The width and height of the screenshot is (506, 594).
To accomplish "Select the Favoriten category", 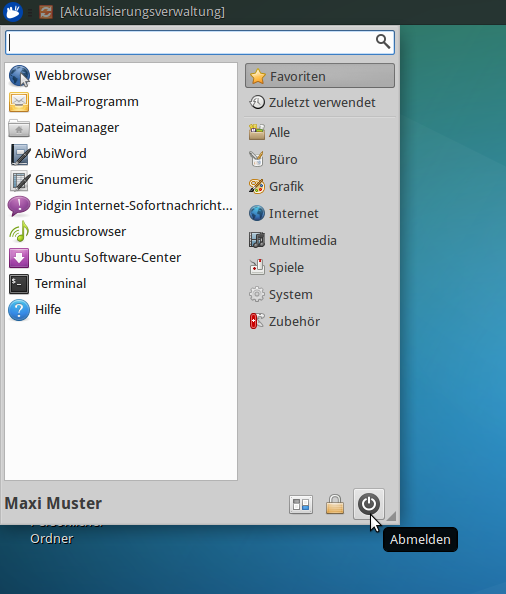I will (320, 76).
